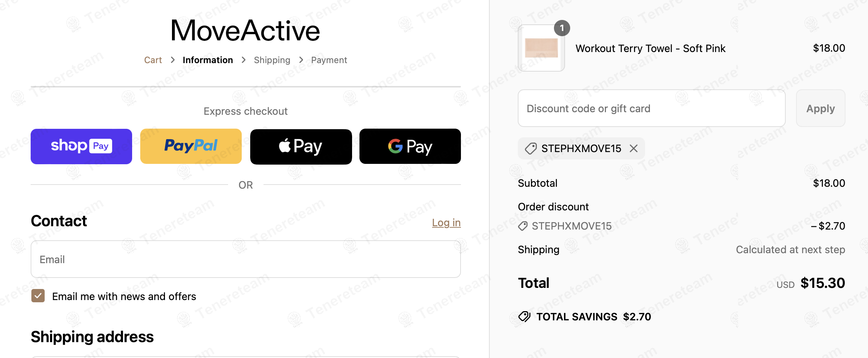Open the Payment breadcrumb step
Image resolution: width=868 pixels, height=358 pixels.
329,60
